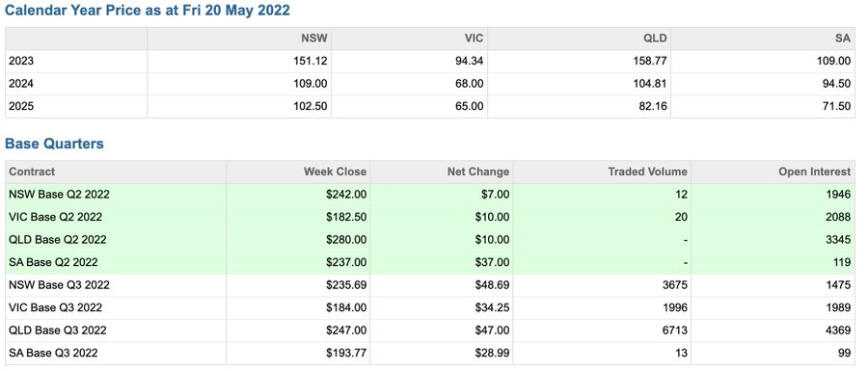This screenshot has height=371, width=868.
Task: Select the SA Base Q2 2022 contract
Action: click(x=429, y=262)
